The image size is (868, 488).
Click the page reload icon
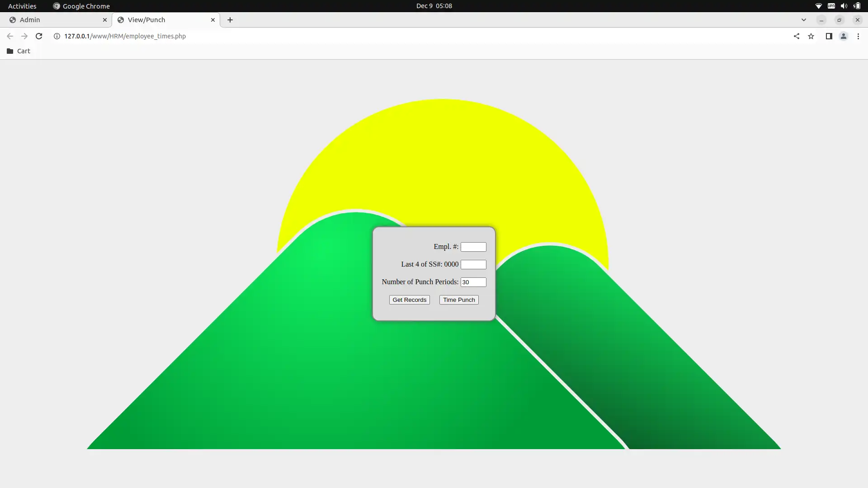click(x=39, y=36)
